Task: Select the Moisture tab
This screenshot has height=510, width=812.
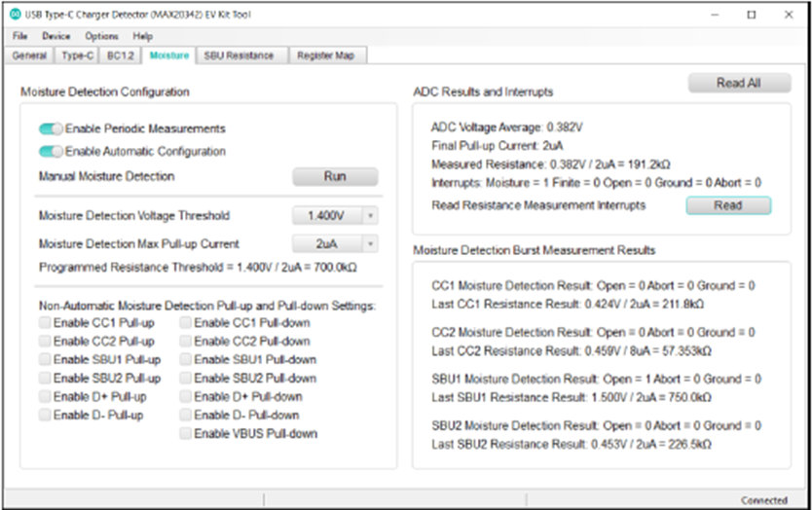Action: click(x=169, y=55)
